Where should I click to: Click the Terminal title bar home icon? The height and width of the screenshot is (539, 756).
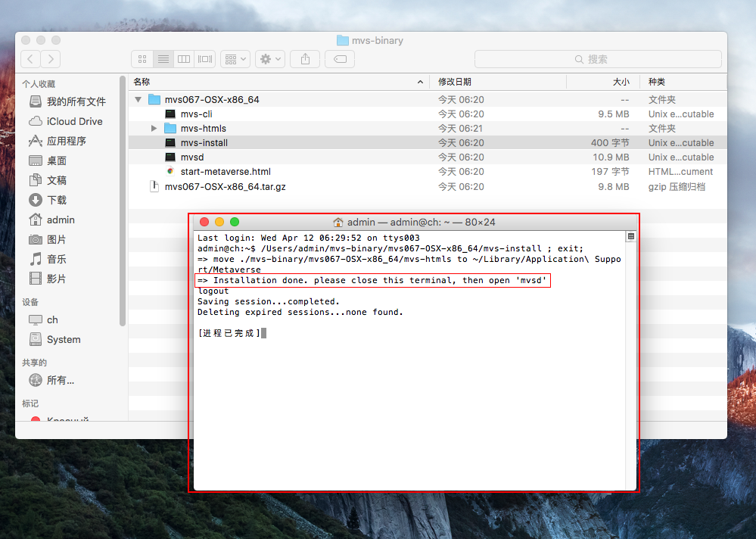pyautogui.click(x=338, y=223)
